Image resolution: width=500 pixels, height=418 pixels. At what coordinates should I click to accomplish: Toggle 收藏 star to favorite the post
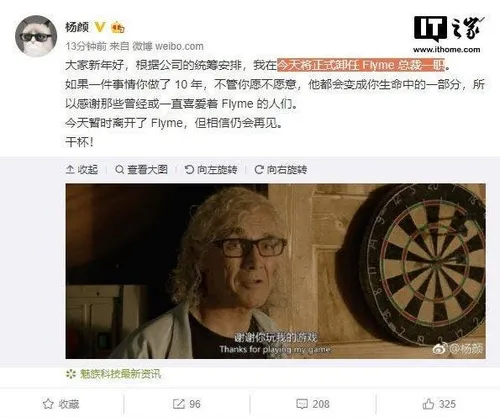61,404
